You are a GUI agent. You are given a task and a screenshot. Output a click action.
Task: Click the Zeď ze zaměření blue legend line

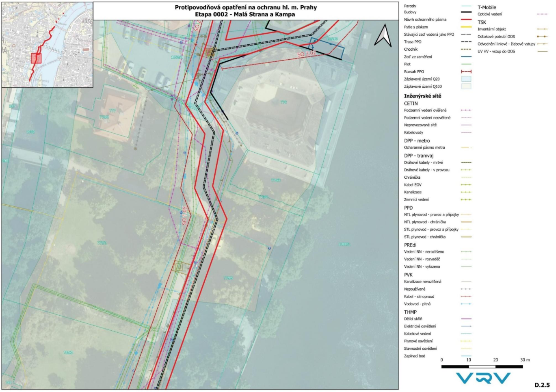tap(466, 57)
